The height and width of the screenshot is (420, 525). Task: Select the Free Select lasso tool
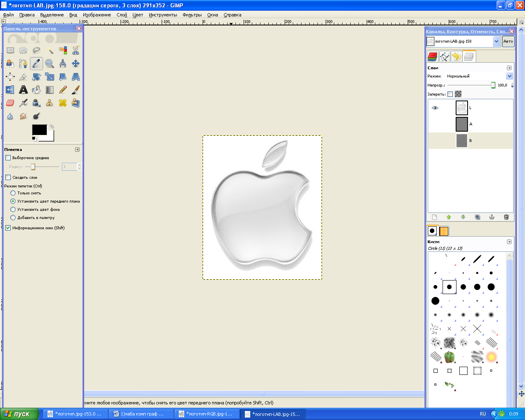coord(37,50)
